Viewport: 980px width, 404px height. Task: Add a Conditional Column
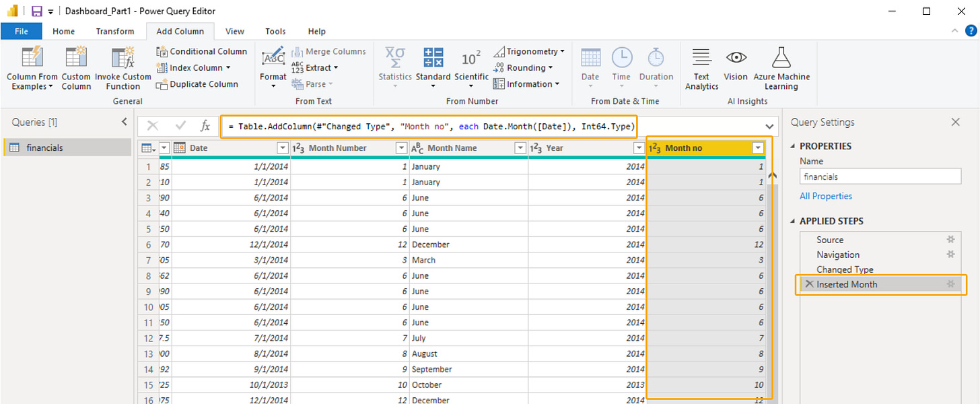click(201, 51)
